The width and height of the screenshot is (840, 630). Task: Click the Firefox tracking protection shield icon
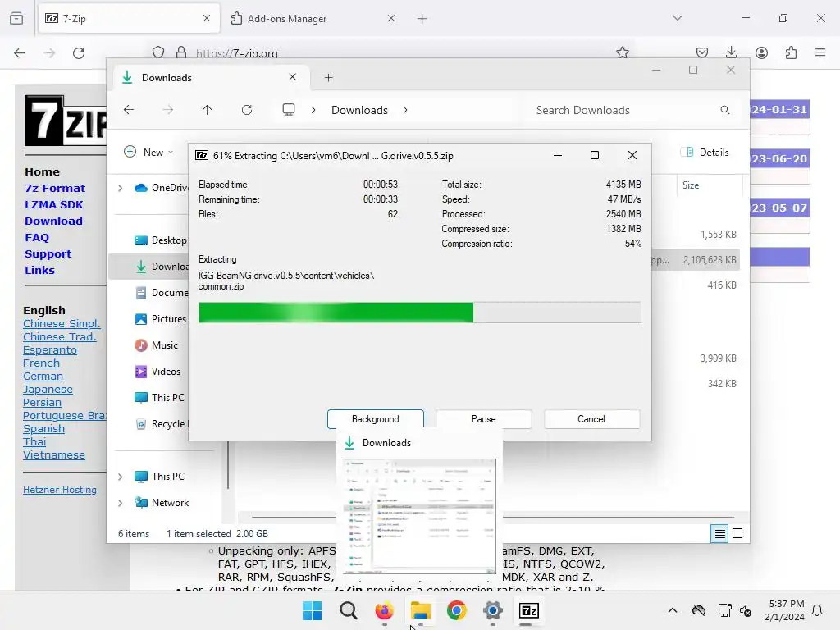point(158,52)
